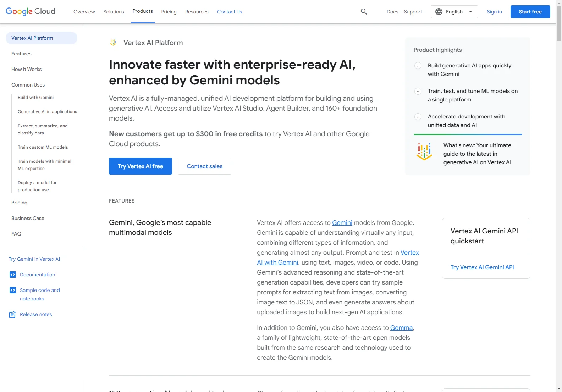The image size is (562, 392).
Task: Open the Documentation sidebar link
Action: pyautogui.click(x=37, y=275)
